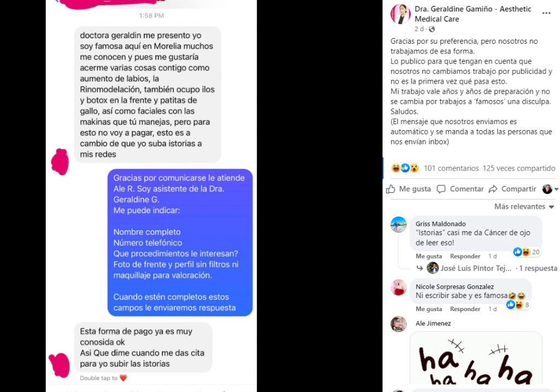Click the chat message mentioning Morelia
The width and height of the screenshot is (560, 392).
(148, 95)
